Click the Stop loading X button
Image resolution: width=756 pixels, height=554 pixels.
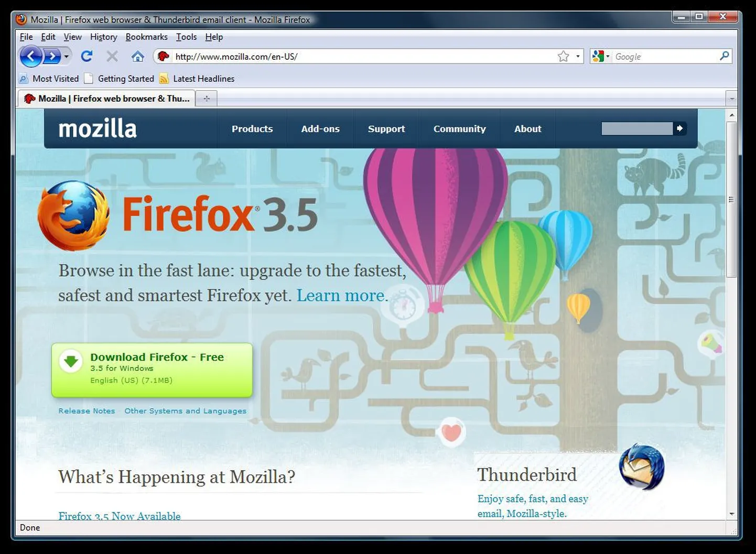click(x=112, y=56)
